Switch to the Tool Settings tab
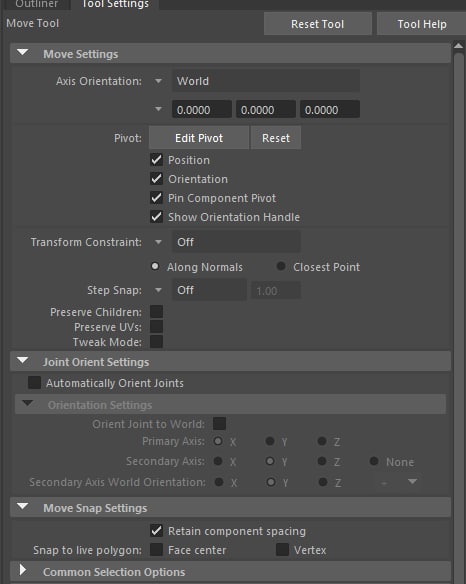Viewport: 466px width, 584px height. [115, 4]
